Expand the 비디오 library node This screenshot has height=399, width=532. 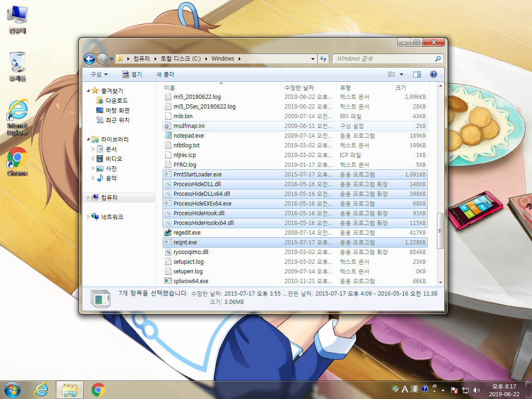[x=93, y=158]
